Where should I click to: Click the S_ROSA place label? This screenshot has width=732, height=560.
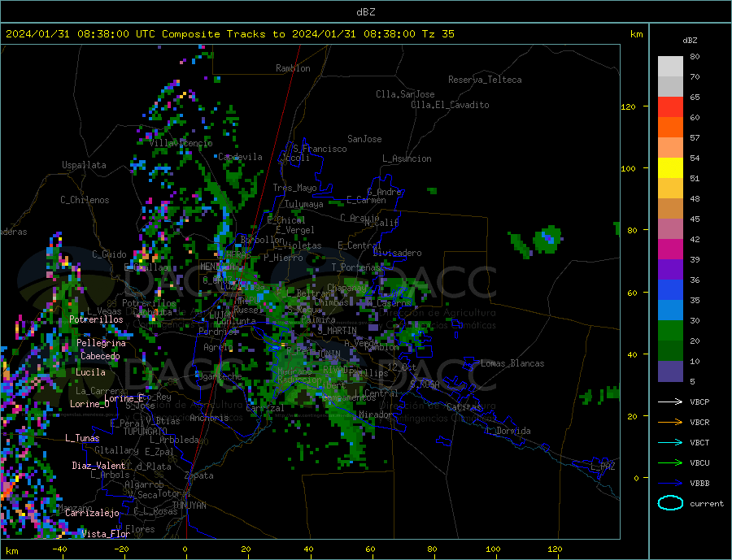(425, 384)
